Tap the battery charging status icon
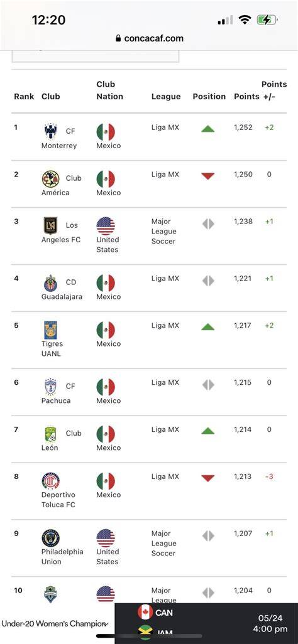This screenshot has height=644, width=298. click(x=267, y=19)
